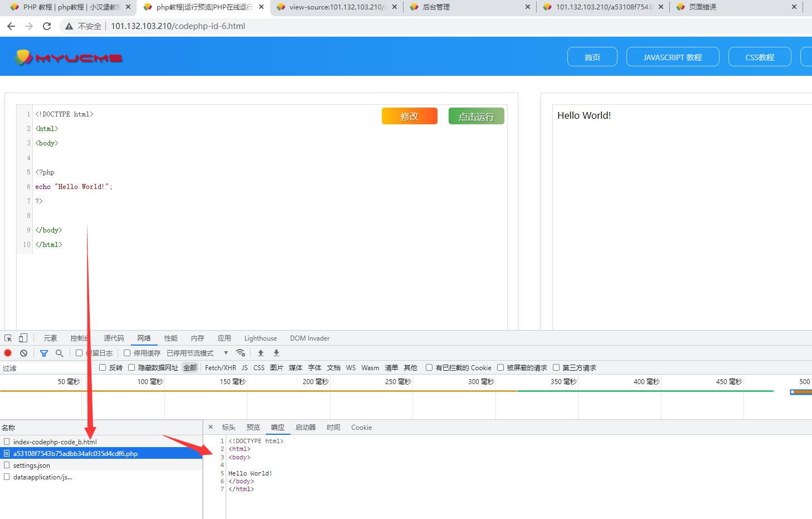Export HAR file with the download arrow
This screenshot has height=519, width=812.
click(276, 353)
